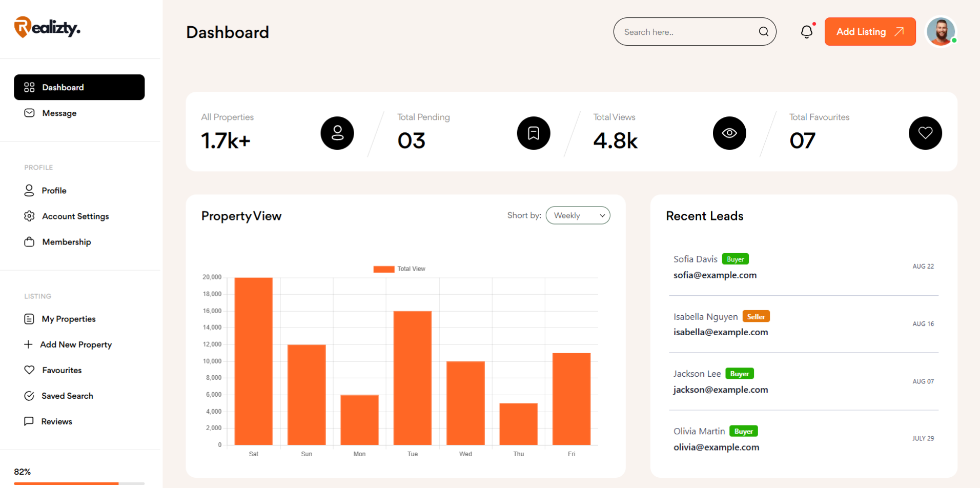Click the Add Listing button
Image resolution: width=980 pixels, height=488 pixels.
[870, 31]
